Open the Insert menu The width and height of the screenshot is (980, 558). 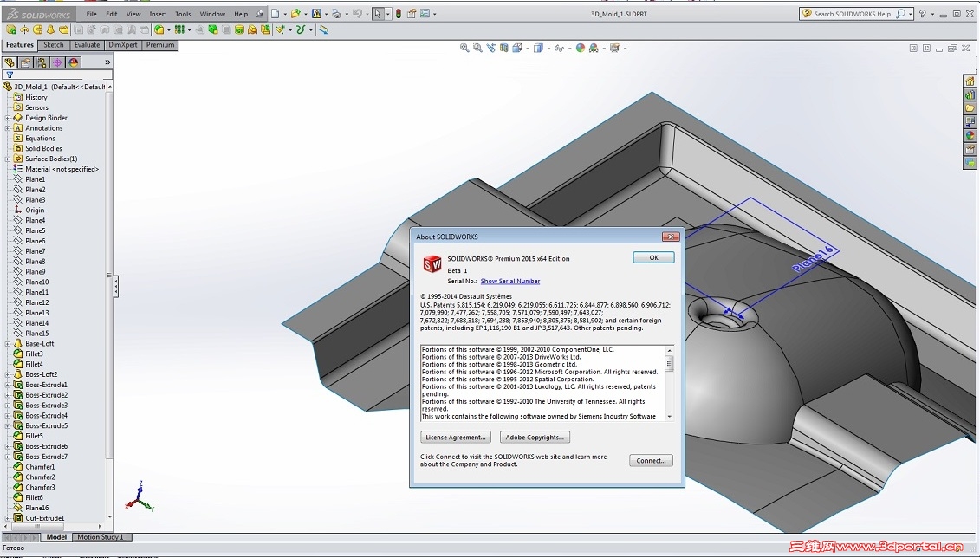pyautogui.click(x=158, y=14)
